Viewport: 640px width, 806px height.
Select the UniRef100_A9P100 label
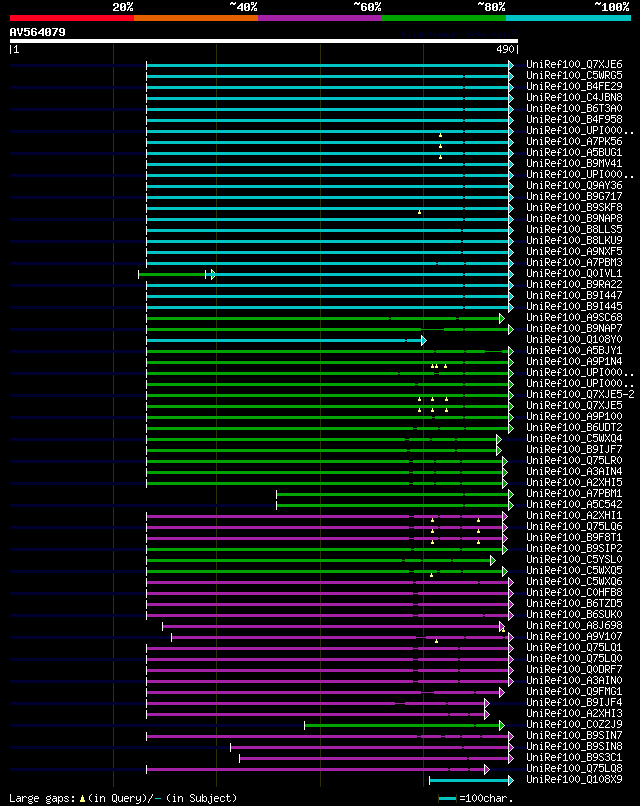pyautogui.click(x=574, y=416)
